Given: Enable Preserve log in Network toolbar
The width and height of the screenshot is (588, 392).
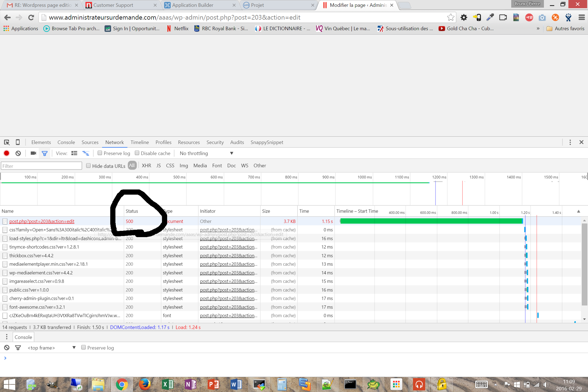Looking at the screenshot, I should (100, 153).
